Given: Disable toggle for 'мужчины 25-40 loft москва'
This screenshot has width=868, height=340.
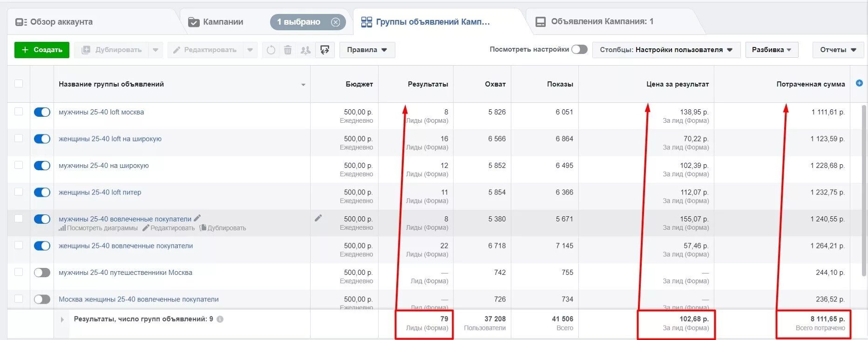Looking at the screenshot, I should pyautogui.click(x=42, y=112).
